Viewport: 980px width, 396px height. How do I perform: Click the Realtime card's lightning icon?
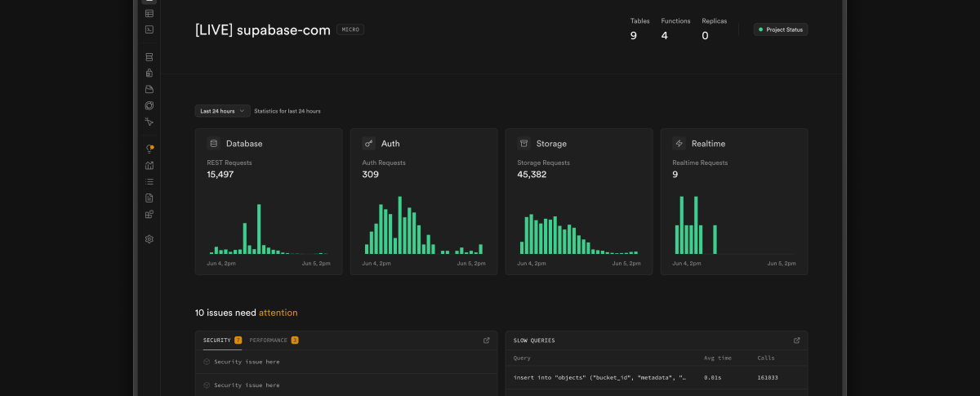679,143
